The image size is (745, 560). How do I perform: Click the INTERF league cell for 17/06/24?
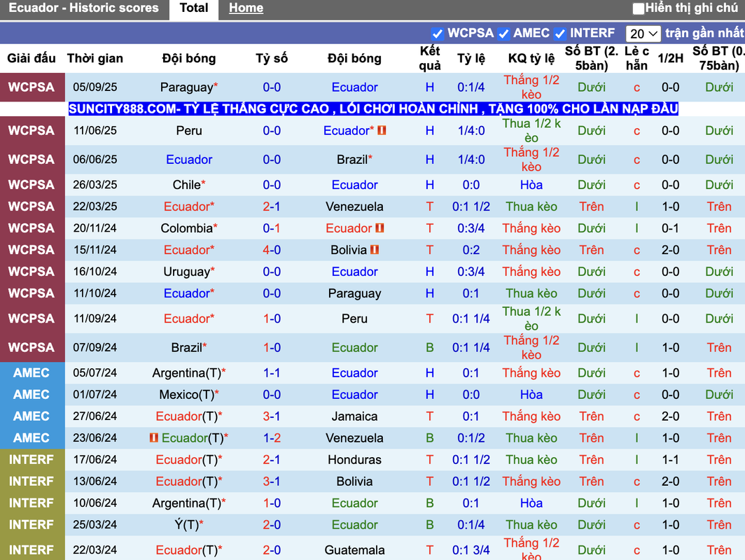(x=32, y=460)
